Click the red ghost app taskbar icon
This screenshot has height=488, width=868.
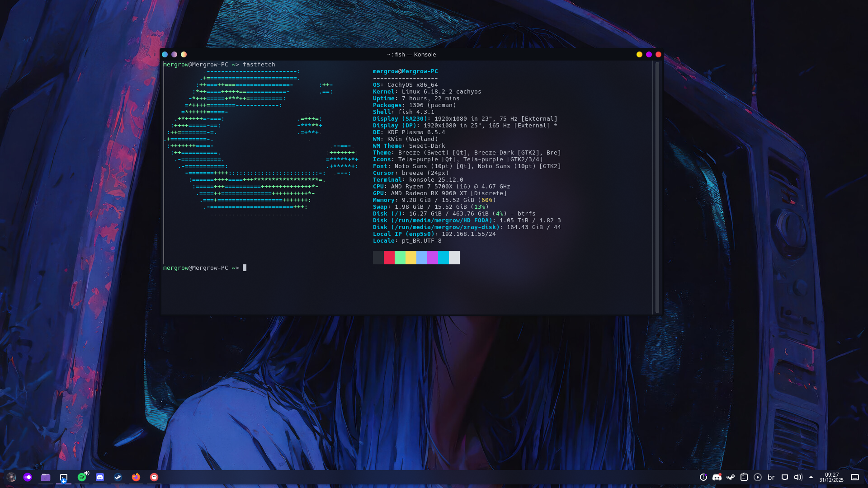tap(154, 477)
